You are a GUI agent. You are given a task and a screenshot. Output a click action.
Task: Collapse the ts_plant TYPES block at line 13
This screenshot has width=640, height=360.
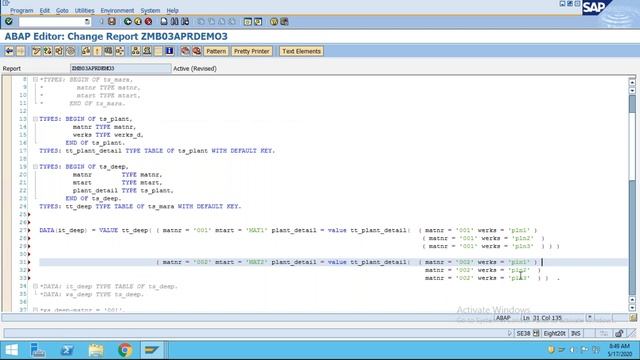(x=36, y=119)
